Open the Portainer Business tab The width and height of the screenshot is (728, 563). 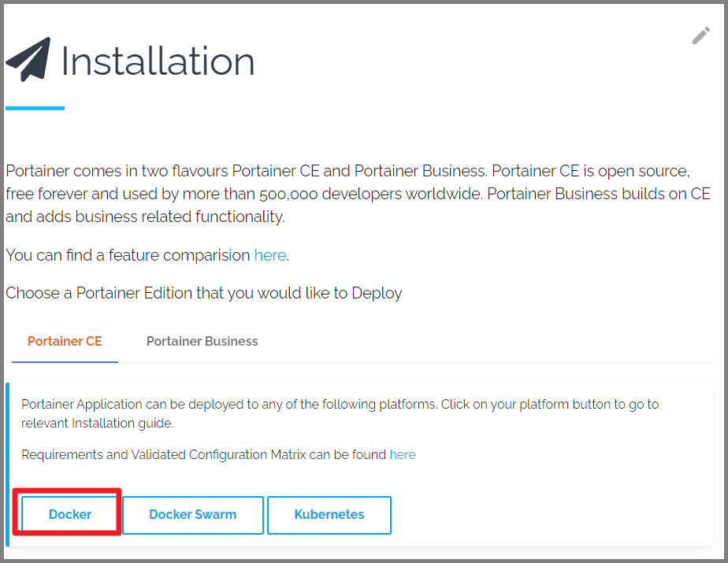(x=202, y=341)
